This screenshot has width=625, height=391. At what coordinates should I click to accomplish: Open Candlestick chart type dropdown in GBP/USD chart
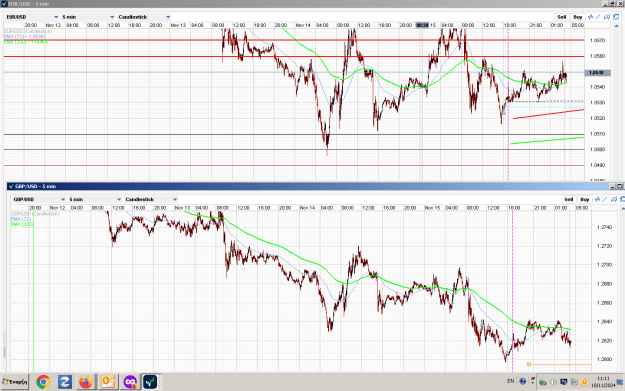[151, 199]
